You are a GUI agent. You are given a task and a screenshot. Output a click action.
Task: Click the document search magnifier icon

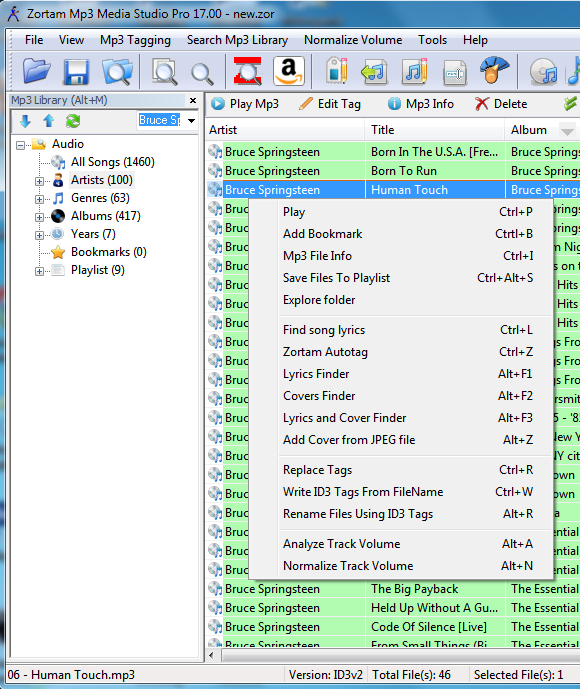pos(165,72)
